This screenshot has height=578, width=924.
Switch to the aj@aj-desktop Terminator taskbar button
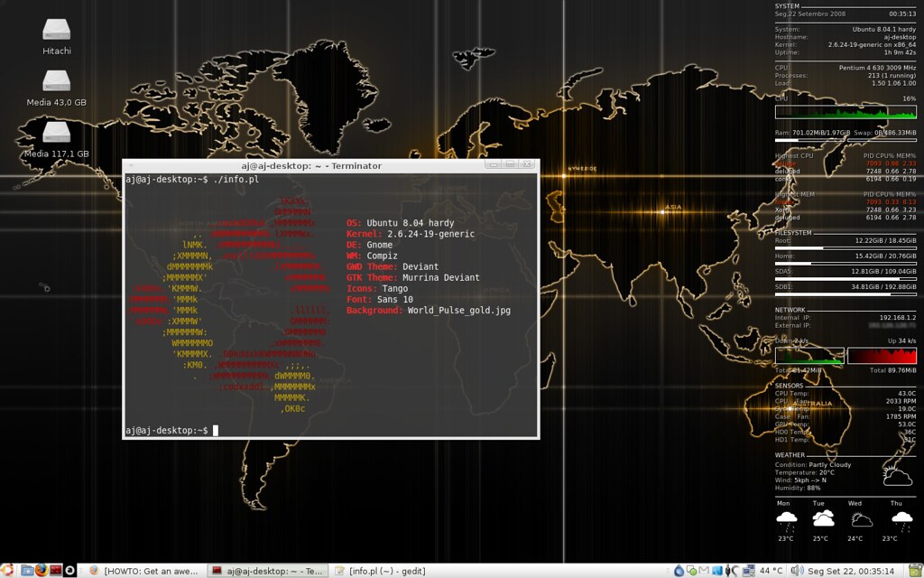tap(267, 571)
